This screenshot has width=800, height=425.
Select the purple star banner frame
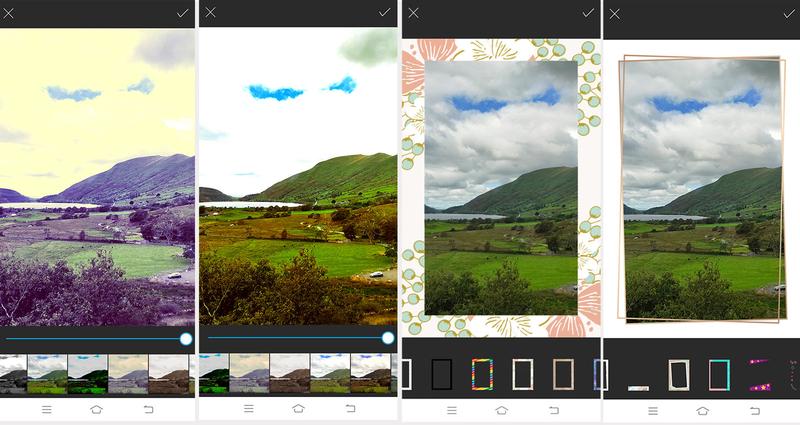(x=760, y=376)
